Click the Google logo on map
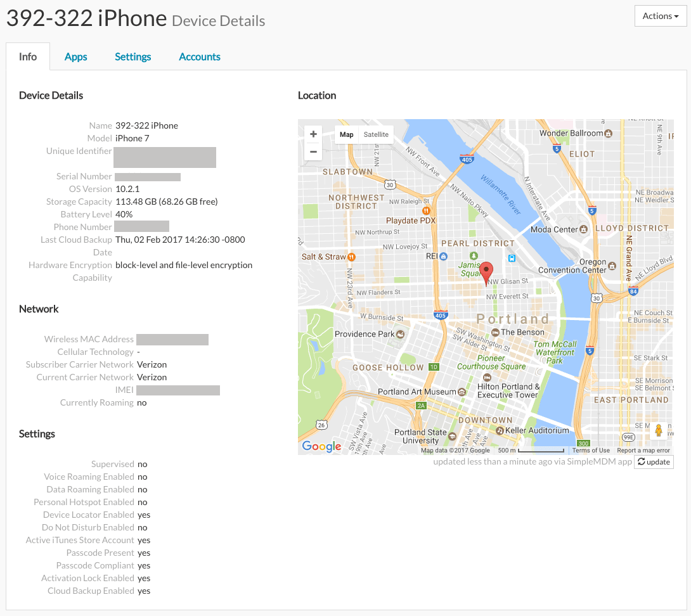The height and width of the screenshot is (616, 691). (321, 446)
